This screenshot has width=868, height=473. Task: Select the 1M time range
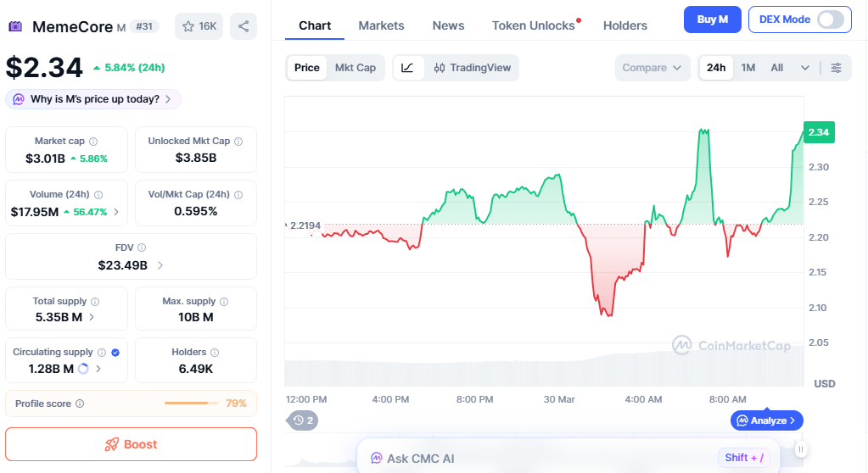tap(748, 68)
